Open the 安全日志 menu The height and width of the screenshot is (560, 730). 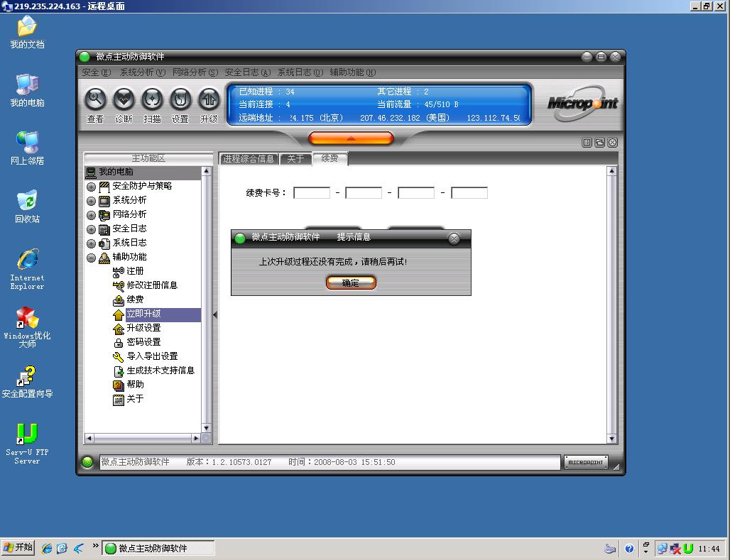247,72
